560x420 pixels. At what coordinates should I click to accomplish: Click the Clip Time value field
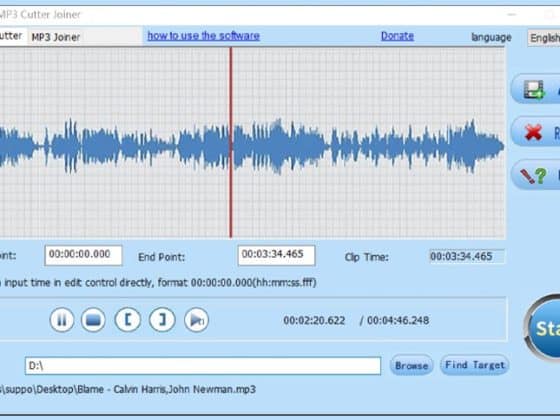click(467, 256)
